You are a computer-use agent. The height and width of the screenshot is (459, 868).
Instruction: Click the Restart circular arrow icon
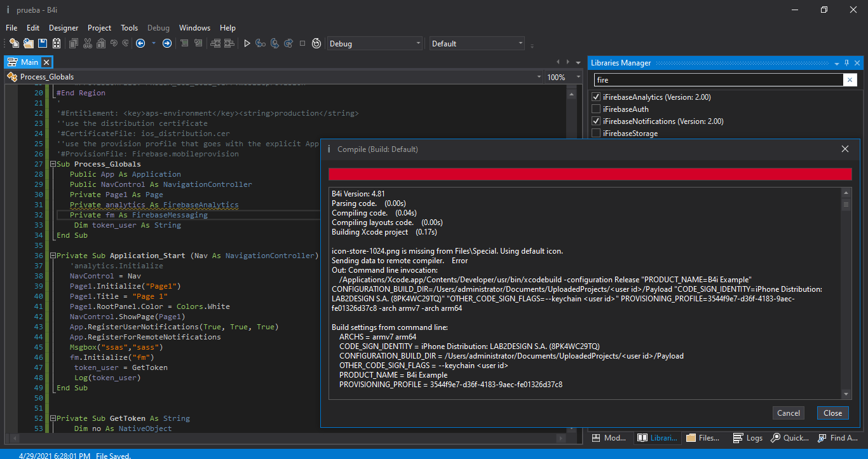tap(316, 43)
